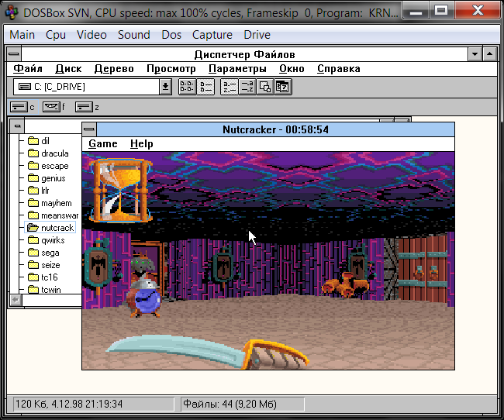Sort files by name using the a-z icon
Image resolution: width=504 pixels, height=420 pixels.
click(230, 87)
